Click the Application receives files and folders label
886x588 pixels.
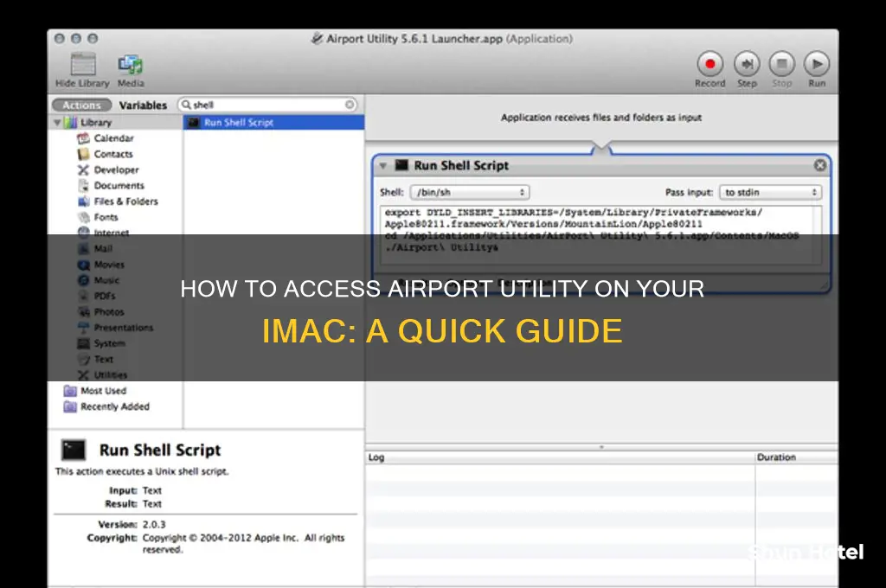tap(601, 118)
